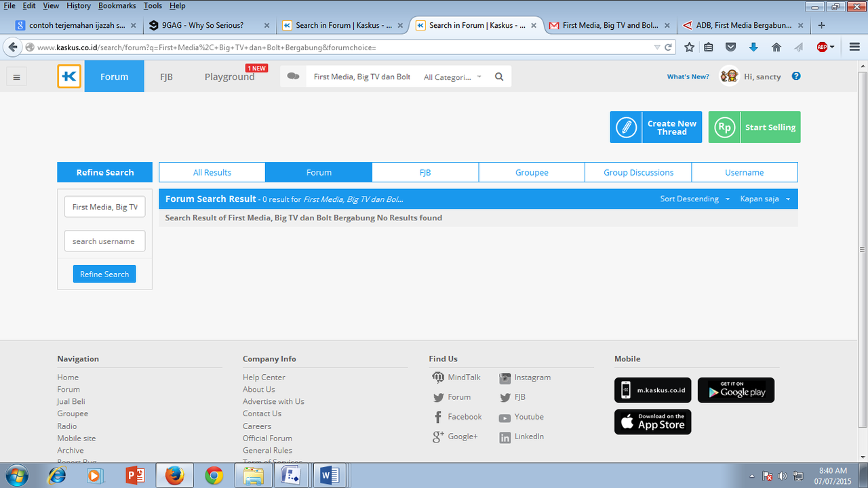Open the Kaskus hamburger side menu
This screenshot has height=488, width=868.
click(x=16, y=77)
